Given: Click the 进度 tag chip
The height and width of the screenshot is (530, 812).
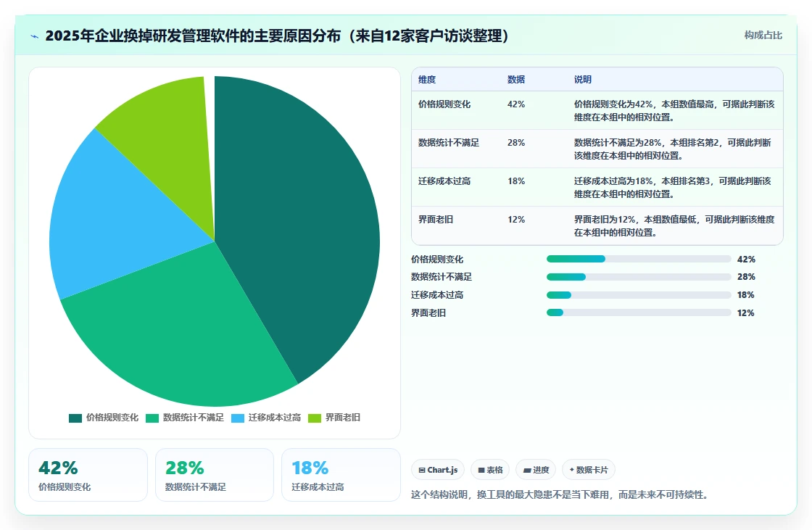Looking at the screenshot, I should coord(536,470).
